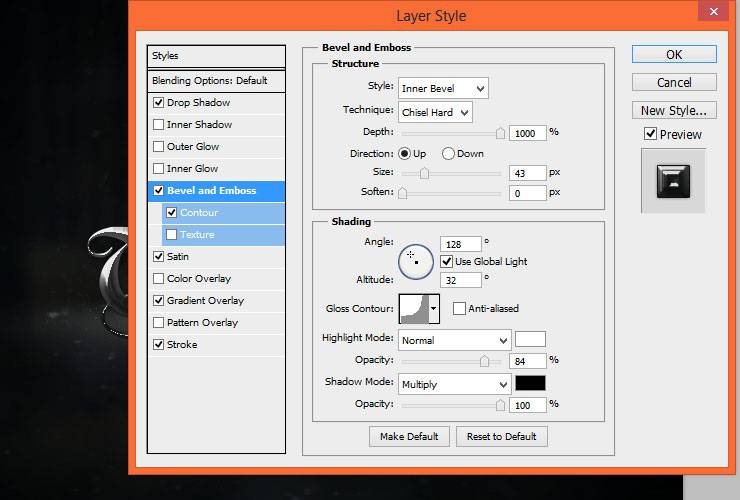Close the Layer Style dialog

click(714, 11)
